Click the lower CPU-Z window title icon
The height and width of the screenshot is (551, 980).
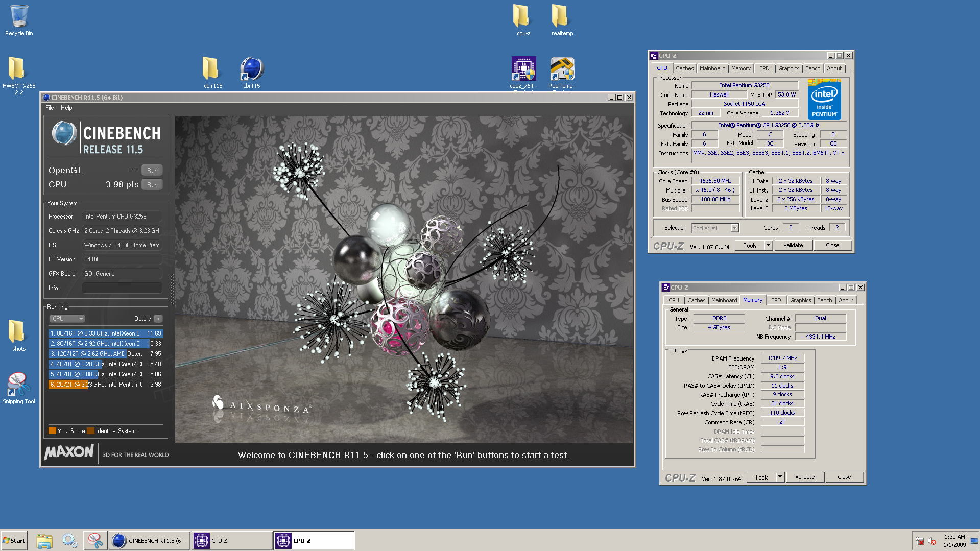click(666, 288)
